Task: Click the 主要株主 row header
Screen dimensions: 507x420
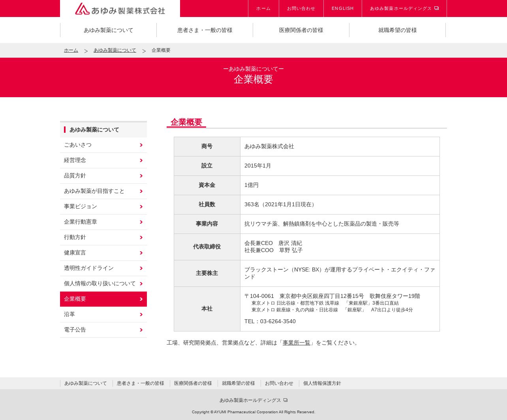Action: point(207,273)
